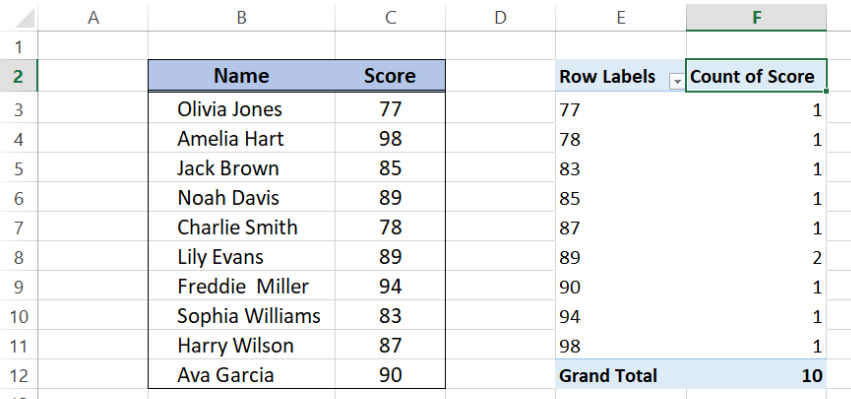
Task: Select column C header
Action: [390, 17]
